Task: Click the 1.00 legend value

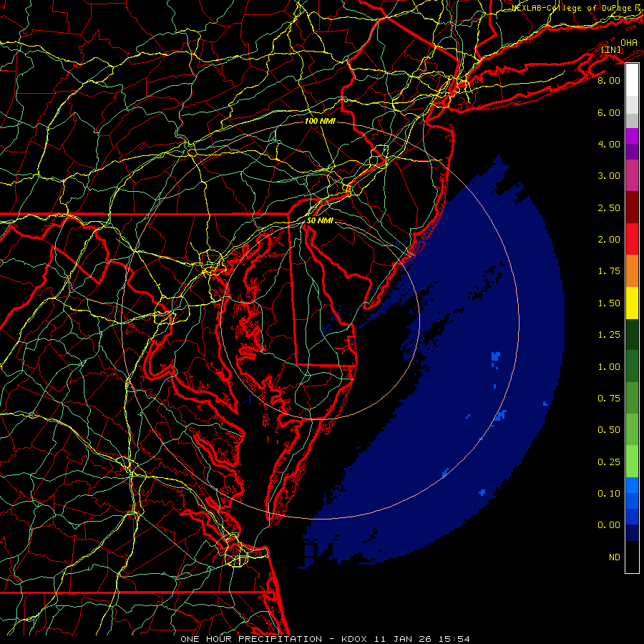Action: click(609, 367)
